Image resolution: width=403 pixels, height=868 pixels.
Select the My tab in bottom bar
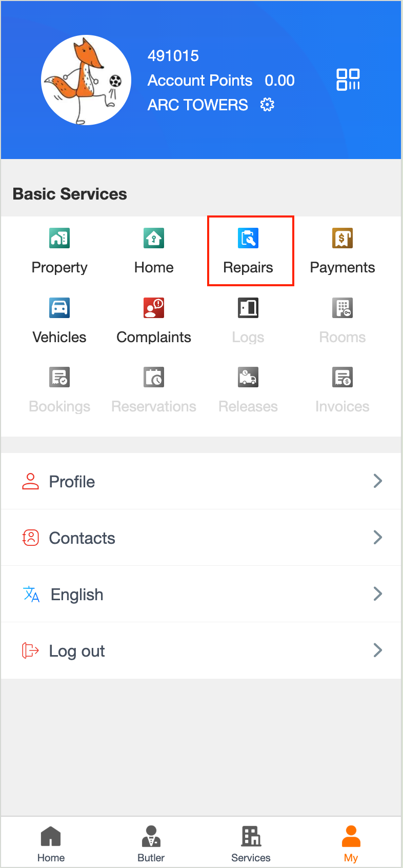[x=351, y=843]
